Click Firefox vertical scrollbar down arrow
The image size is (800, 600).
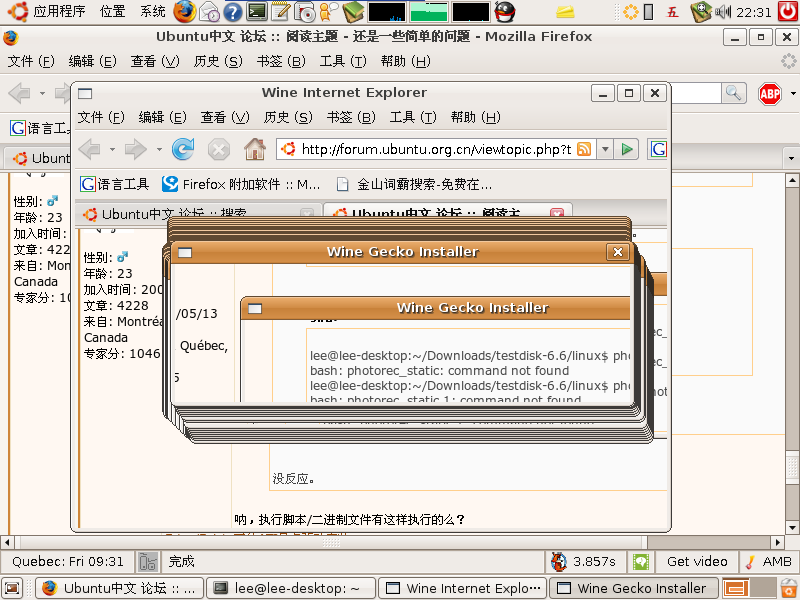[792, 528]
